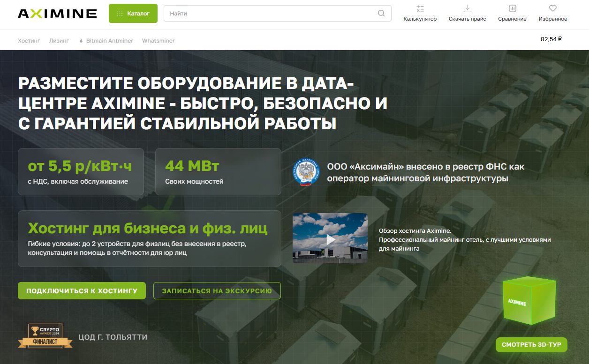Image resolution: width=589 pixels, height=364 pixels.
Task: Click the ФНС registry statement text
Action: (x=425, y=172)
